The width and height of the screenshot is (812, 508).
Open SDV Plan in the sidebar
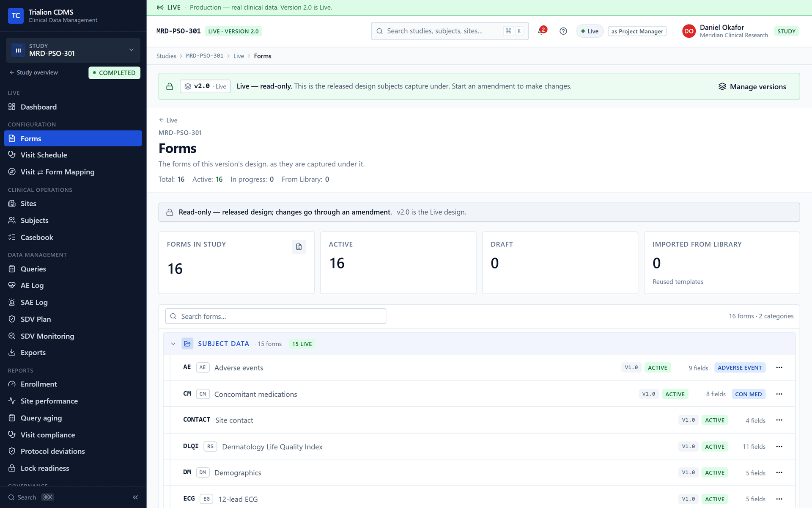(73, 319)
